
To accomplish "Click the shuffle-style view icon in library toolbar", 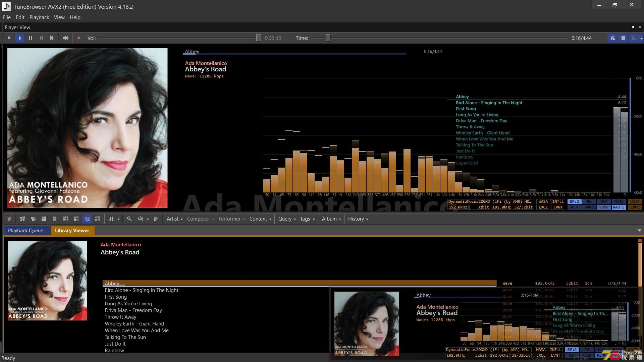I will [22, 219].
